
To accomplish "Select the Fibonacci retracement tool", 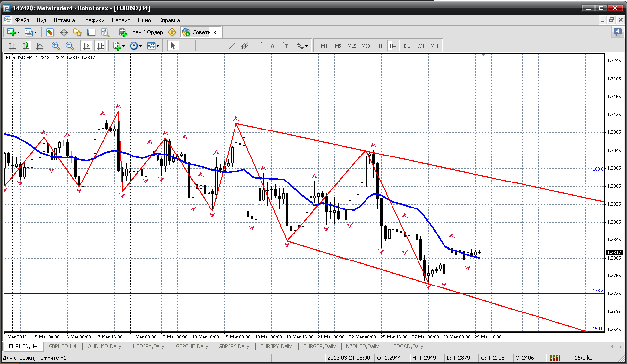I will tap(259, 46).
